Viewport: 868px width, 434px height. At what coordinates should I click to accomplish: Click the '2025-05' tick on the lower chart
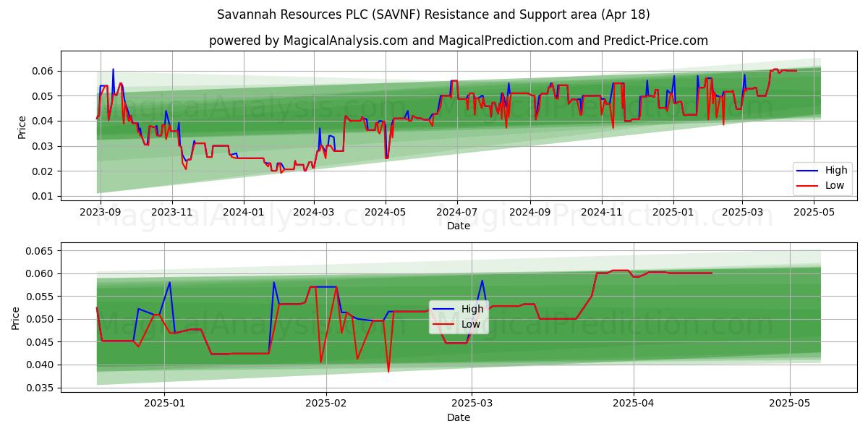coord(790,402)
